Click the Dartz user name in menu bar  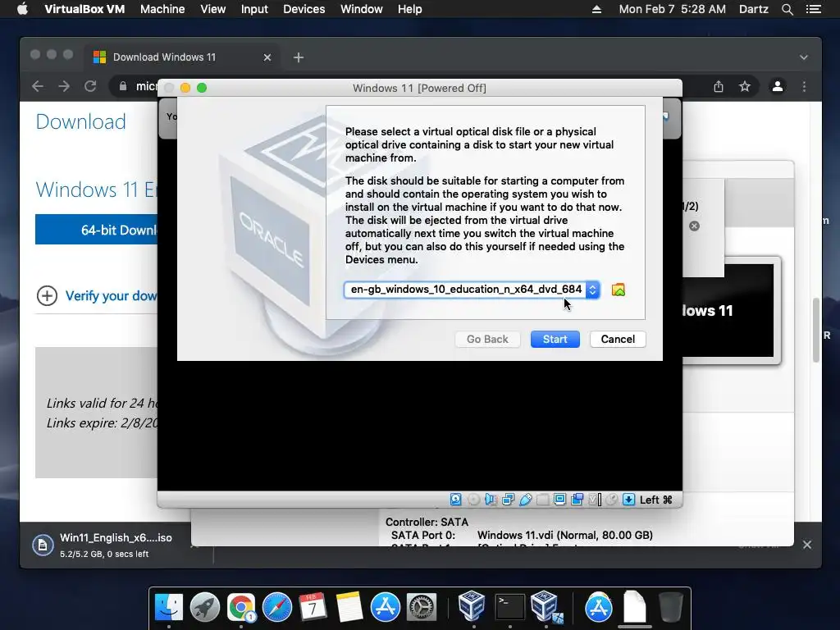(x=753, y=9)
